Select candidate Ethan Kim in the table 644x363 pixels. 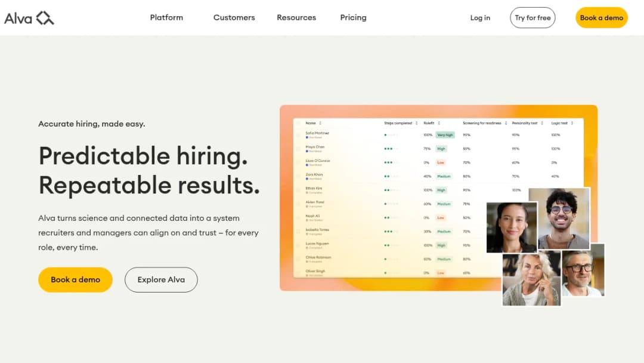click(x=314, y=188)
